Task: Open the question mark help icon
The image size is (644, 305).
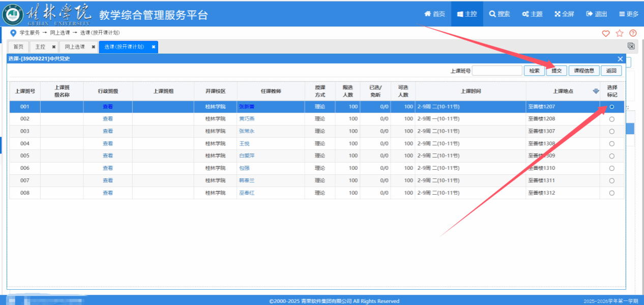Action: (633, 34)
